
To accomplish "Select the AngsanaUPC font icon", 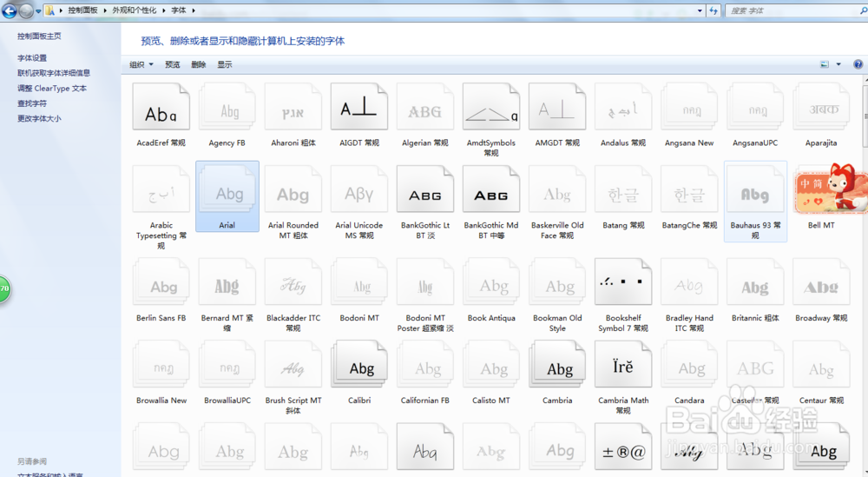I will pyautogui.click(x=755, y=107).
